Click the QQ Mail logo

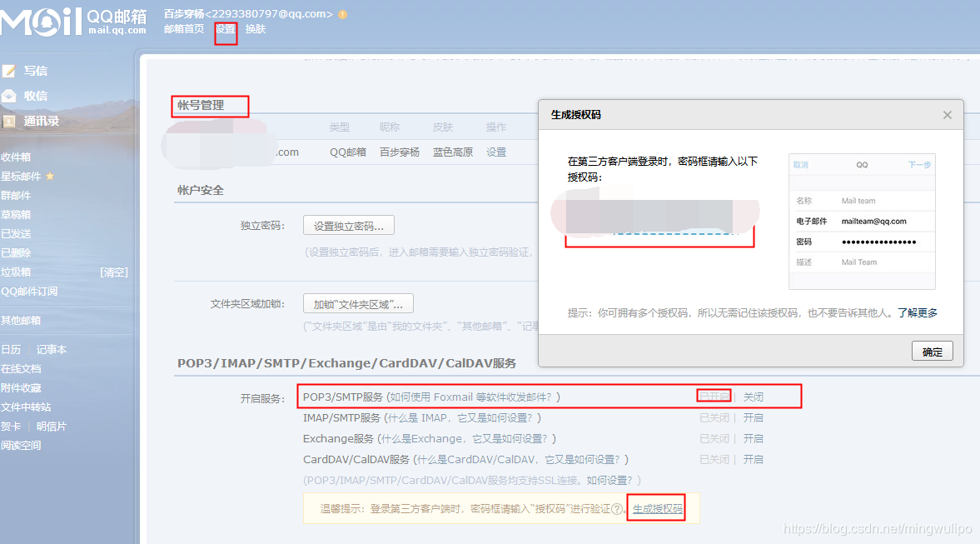click(74, 22)
